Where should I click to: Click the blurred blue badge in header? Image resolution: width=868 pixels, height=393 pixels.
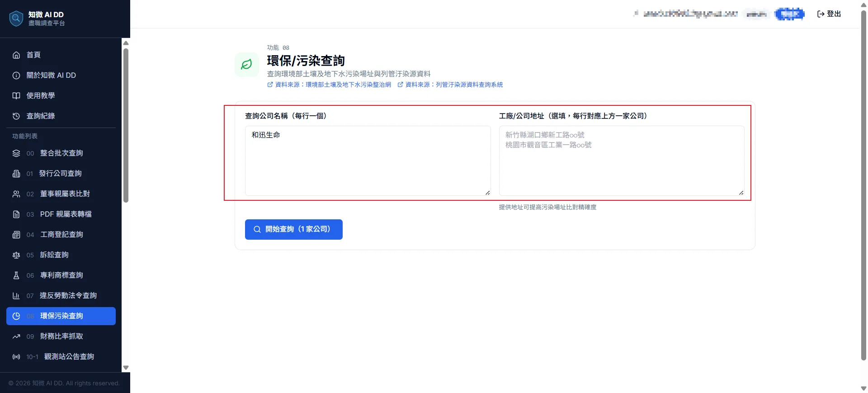pos(789,14)
